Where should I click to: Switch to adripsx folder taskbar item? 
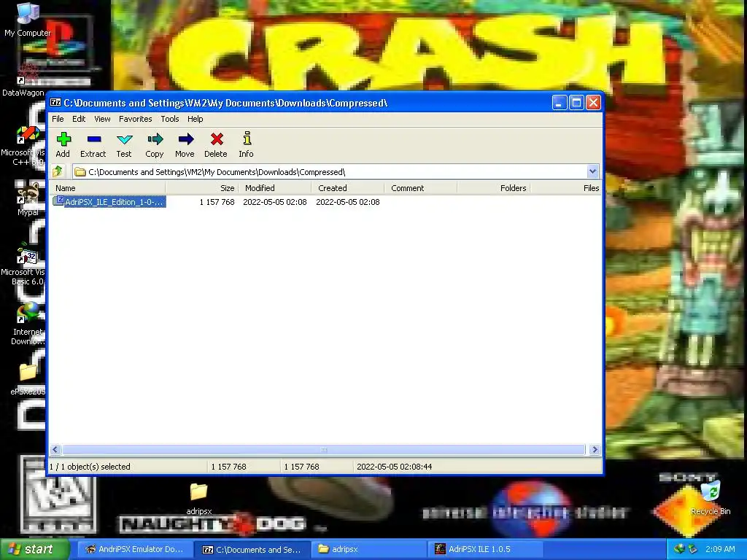click(x=370, y=549)
